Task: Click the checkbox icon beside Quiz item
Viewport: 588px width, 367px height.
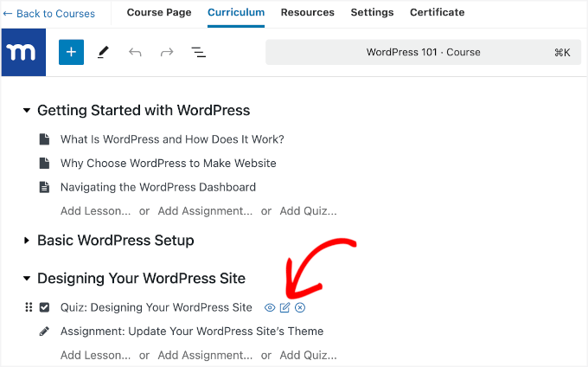Action: (x=44, y=307)
